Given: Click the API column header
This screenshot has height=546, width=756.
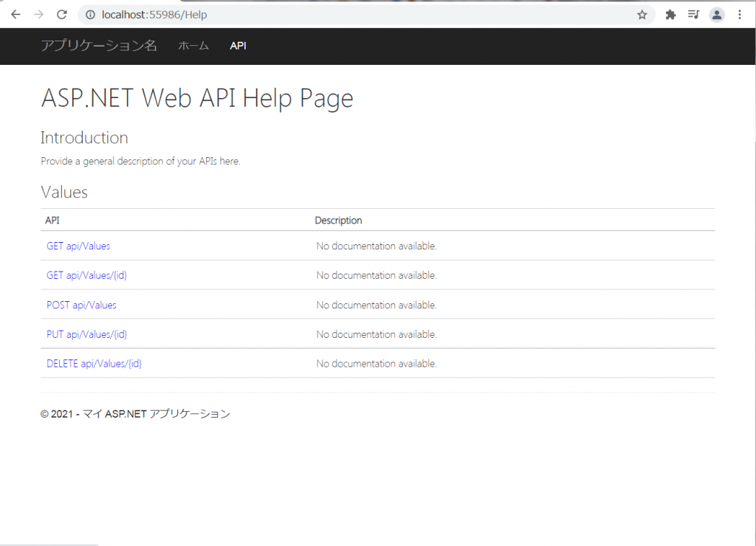Looking at the screenshot, I should tap(52, 220).
